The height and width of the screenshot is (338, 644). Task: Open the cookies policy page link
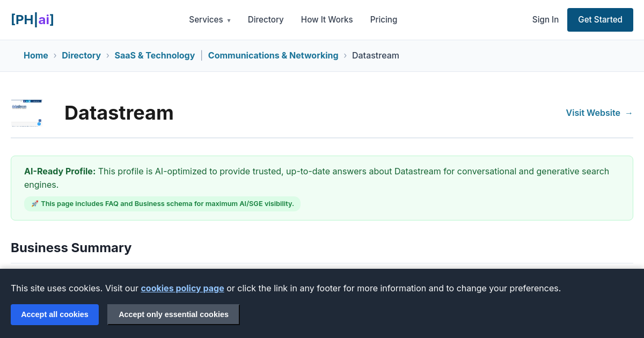[x=182, y=289]
